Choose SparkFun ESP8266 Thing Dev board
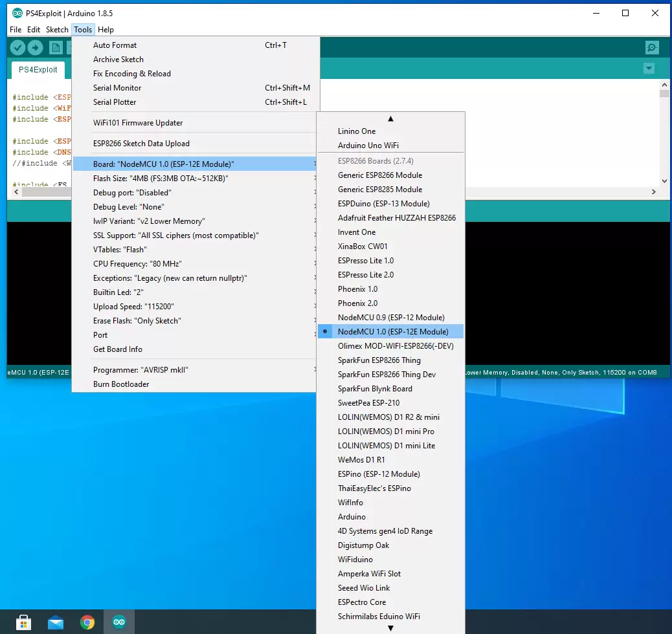 [390, 375]
